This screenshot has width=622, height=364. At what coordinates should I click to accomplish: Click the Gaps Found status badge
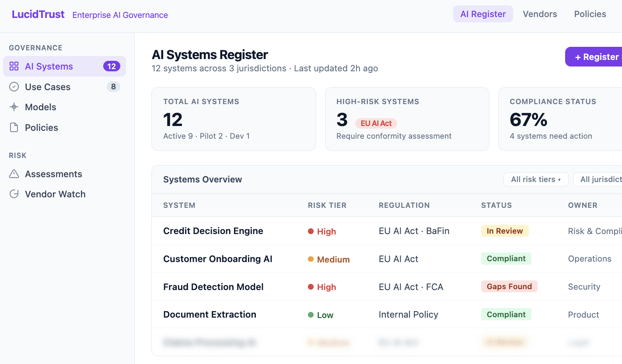pos(509,287)
